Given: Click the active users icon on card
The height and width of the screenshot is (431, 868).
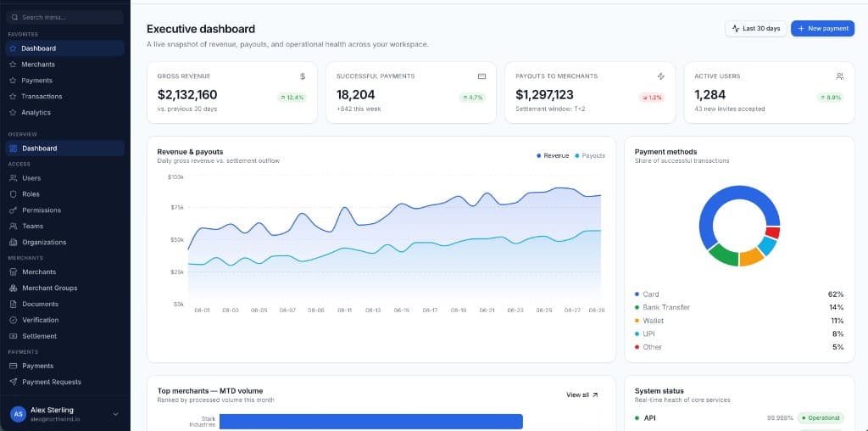Looking at the screenshot, I should coord(840,76).
